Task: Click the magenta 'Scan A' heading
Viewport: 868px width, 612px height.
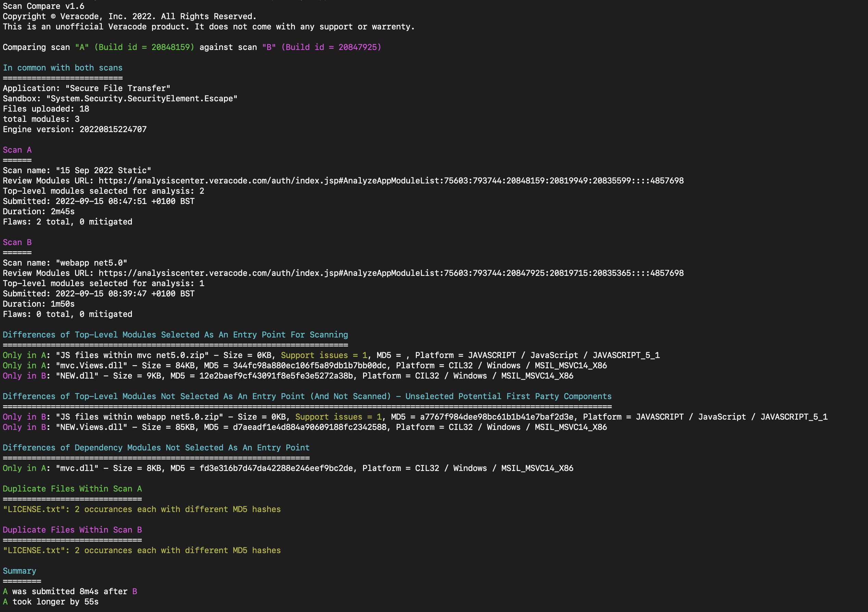Action: [17, 150]
